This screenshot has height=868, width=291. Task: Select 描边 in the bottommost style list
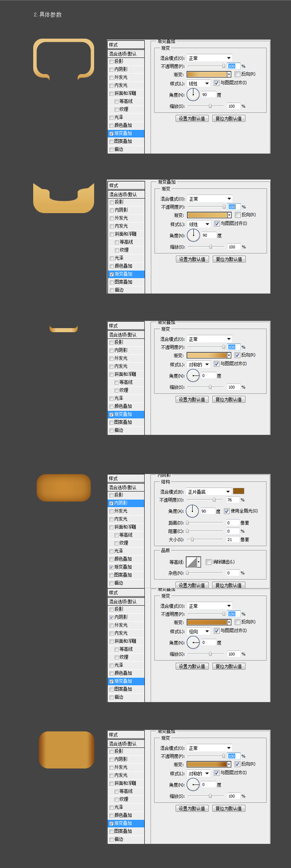pyautogui.click(x=119, y=839)
